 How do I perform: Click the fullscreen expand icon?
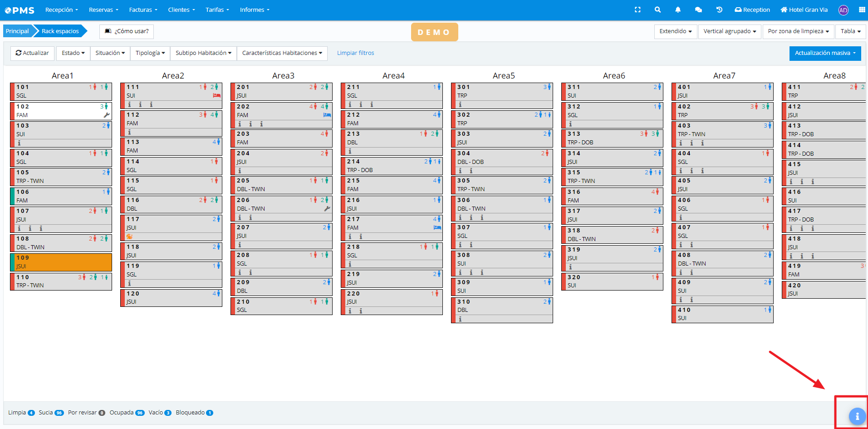pos(638,10)
